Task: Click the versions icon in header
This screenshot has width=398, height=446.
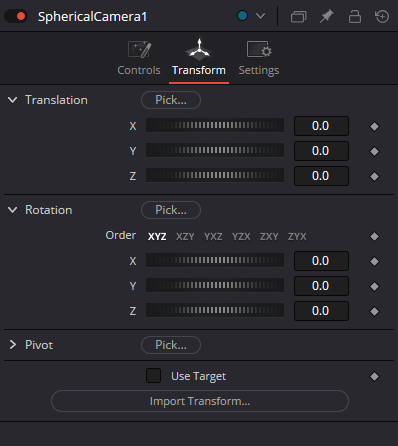Action: 298,16
